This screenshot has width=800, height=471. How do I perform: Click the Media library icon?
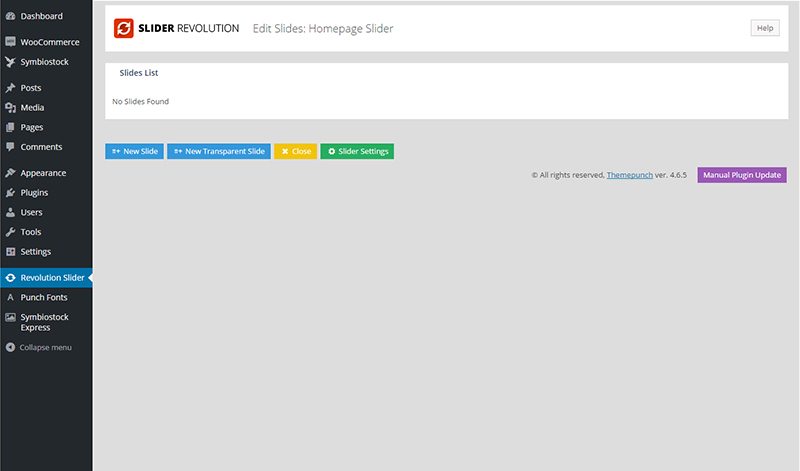[10, 108]
